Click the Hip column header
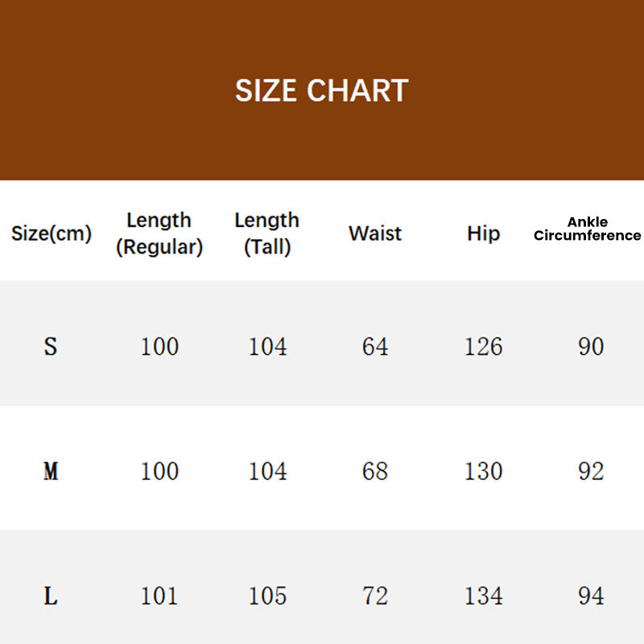The width and height of the screenshot is (644, 644). 483,233
